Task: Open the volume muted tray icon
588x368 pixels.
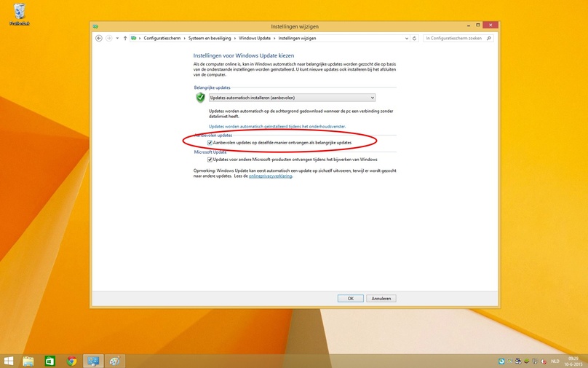Action: pos(544,361)
